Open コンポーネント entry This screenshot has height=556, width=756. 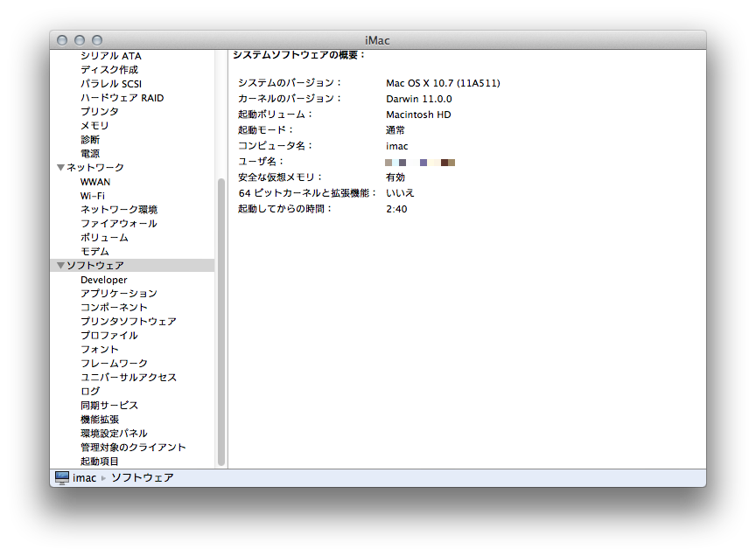point(114,308)
